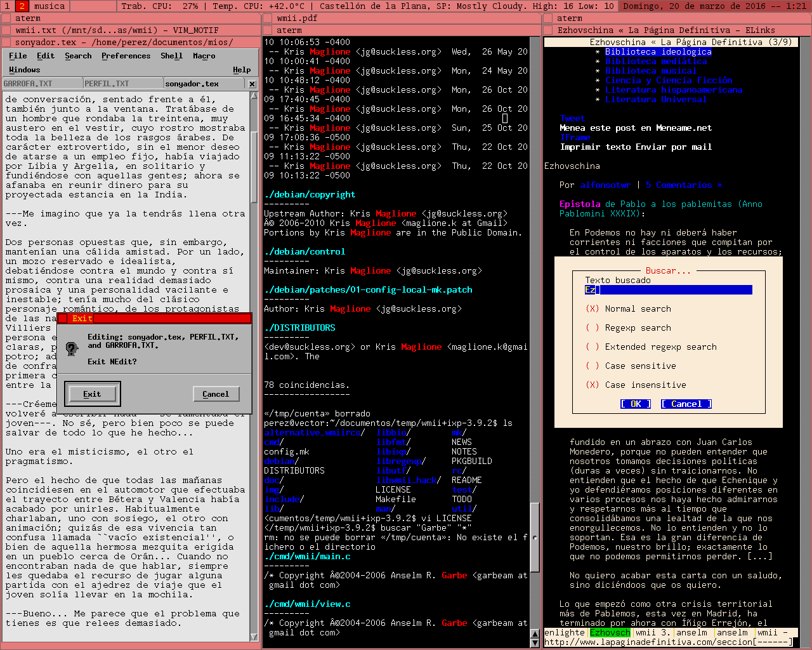
Task: Click the up arrow on the NEdit scrollbar
Action: pyautogui.click(x=254, y=96)
